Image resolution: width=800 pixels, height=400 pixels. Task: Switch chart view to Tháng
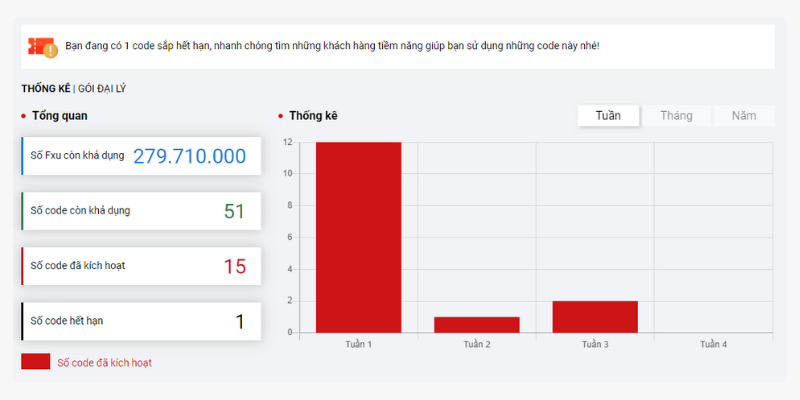pyautogui.click(x=676, y=116)
